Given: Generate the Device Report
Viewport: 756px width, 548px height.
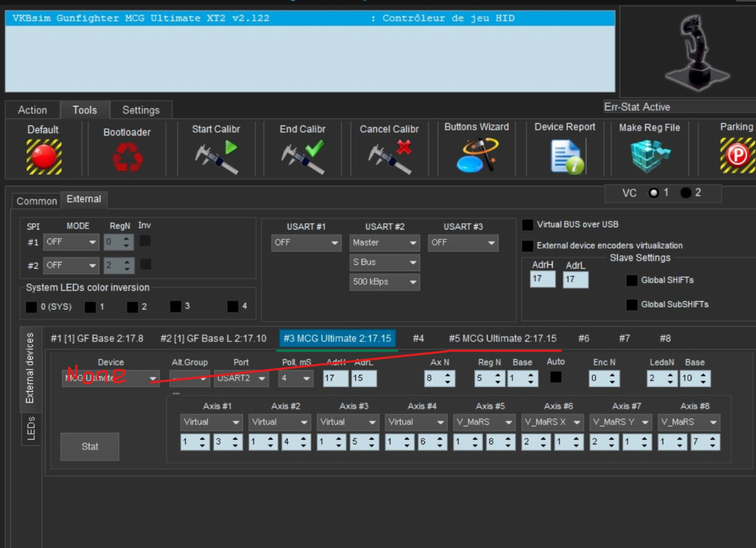Looking at the screenshot, I should pyautogui.click(x=566, y=156).
